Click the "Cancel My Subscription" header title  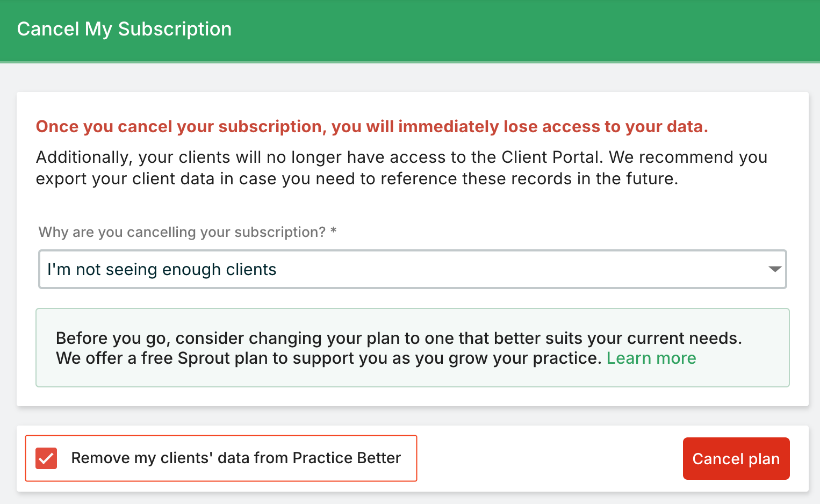pyautogui.click(x=124, y=29)
